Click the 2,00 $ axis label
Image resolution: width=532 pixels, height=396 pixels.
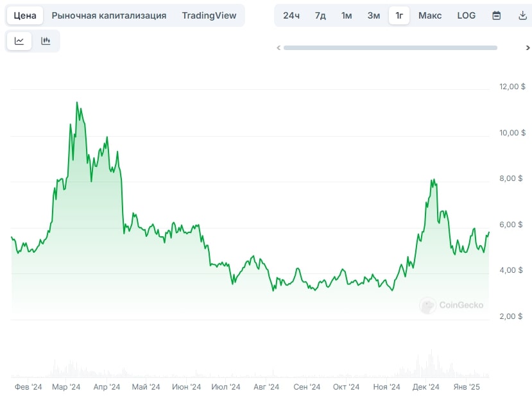[x=511, y=316]
